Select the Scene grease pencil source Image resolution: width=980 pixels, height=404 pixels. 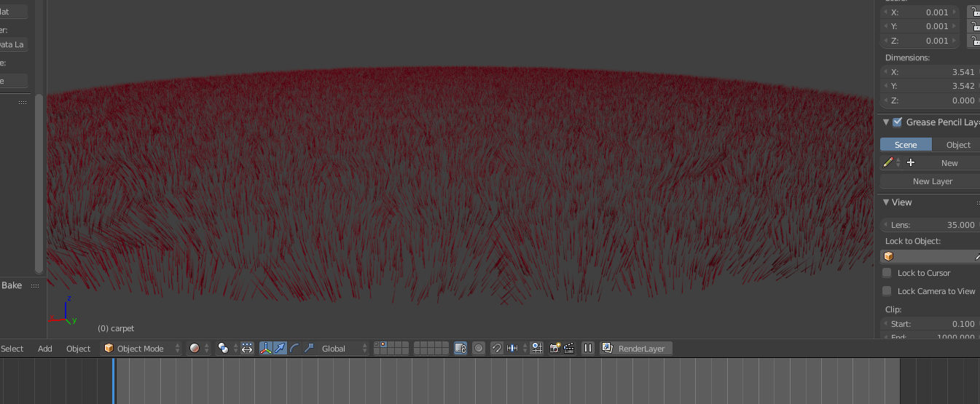coord(906,145)
